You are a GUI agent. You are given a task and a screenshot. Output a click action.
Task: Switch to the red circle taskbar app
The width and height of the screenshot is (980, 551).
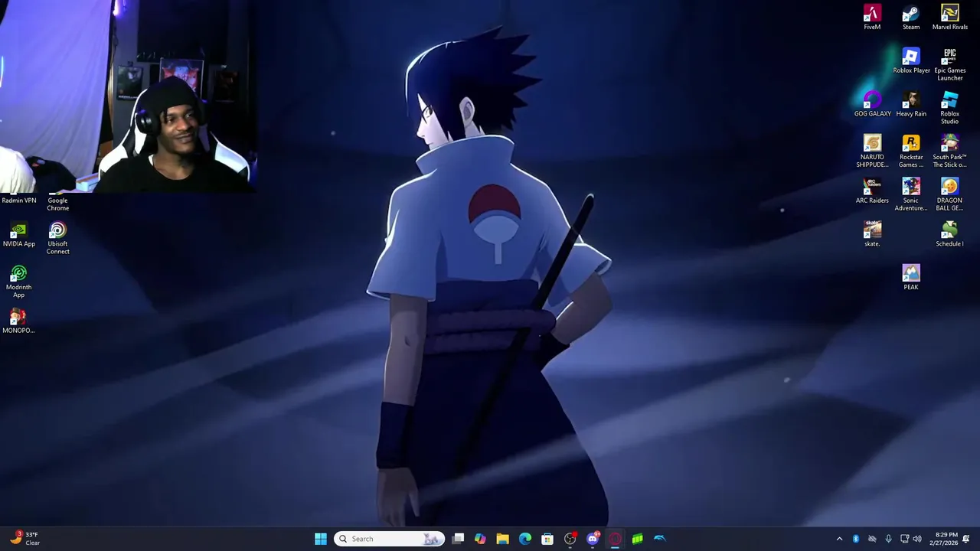(x=615, y=539)
